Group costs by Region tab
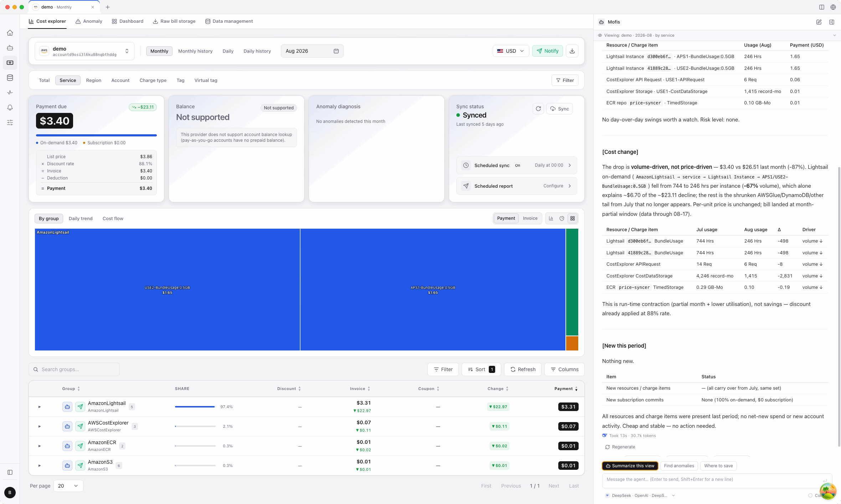841x504 pixels. [94, 80]
